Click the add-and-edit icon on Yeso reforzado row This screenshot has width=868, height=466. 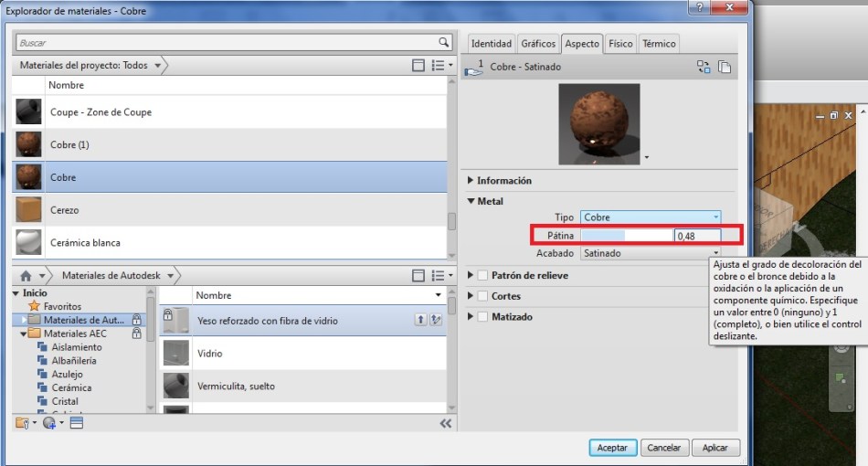click(x=436, y=319)
